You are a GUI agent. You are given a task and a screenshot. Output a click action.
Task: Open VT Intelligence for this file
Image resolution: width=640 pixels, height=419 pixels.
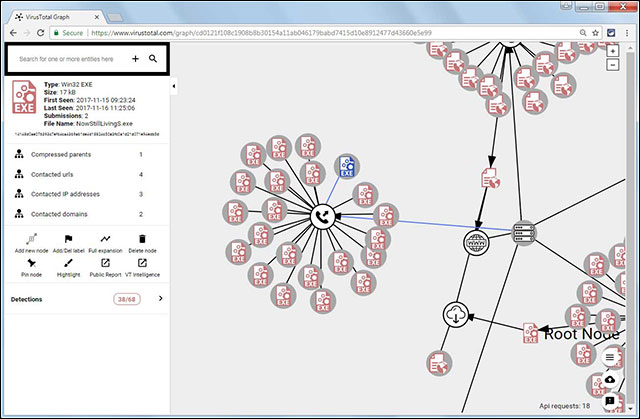point(142,263)
